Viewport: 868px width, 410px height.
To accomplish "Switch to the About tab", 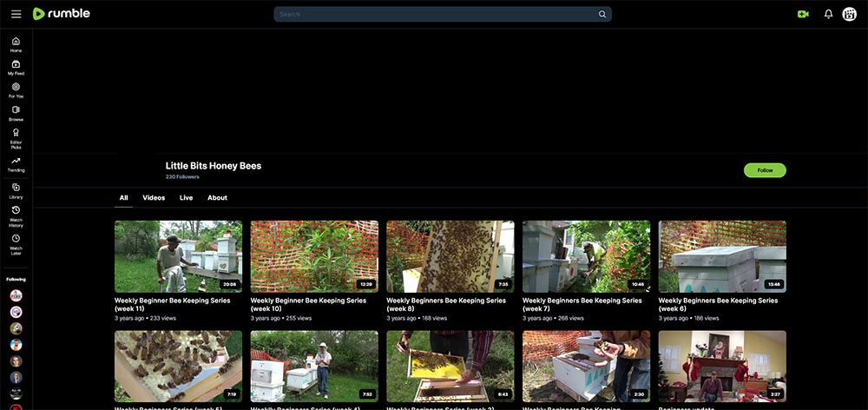I will [217, 198].
